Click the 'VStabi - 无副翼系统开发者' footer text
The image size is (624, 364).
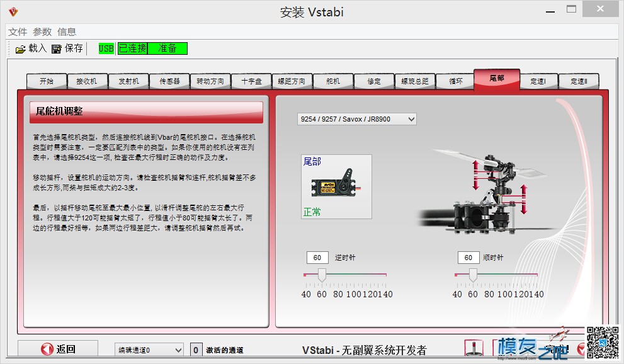click(364, 350)
